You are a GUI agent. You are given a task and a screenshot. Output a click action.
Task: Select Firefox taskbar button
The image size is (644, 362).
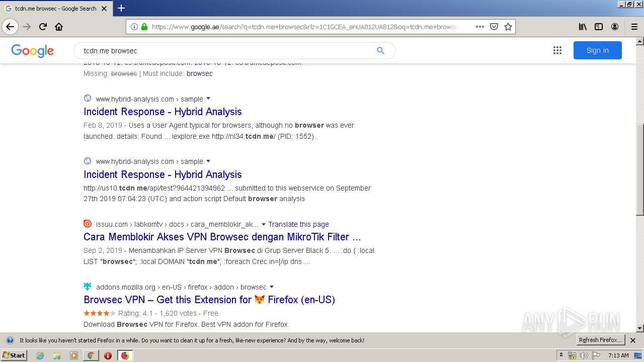click(125, 355)
